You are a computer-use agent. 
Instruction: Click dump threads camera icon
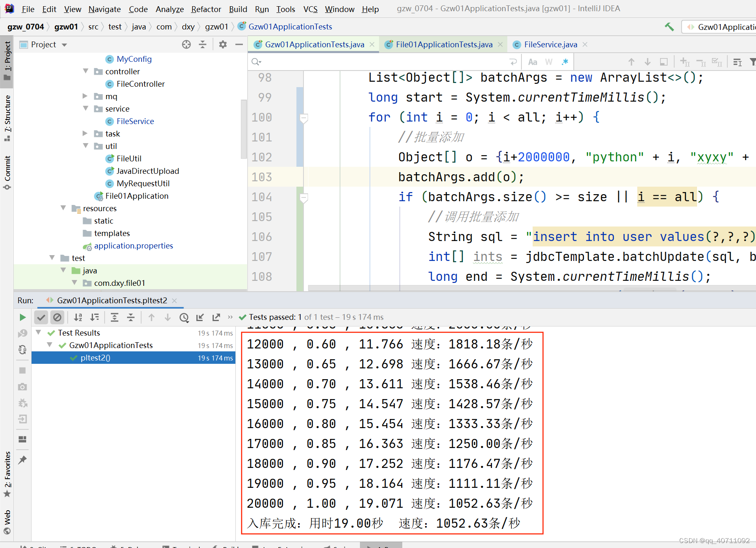point(22,387)
